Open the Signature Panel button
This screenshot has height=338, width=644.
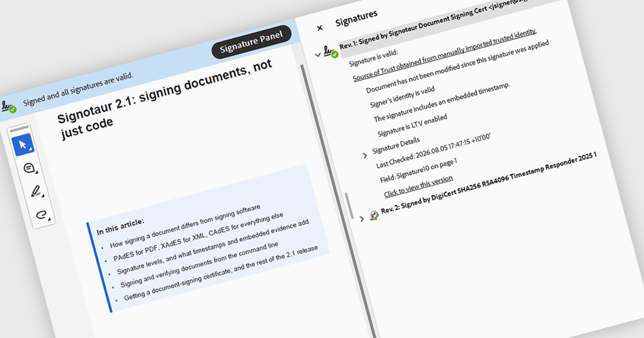tap(251, 41)
